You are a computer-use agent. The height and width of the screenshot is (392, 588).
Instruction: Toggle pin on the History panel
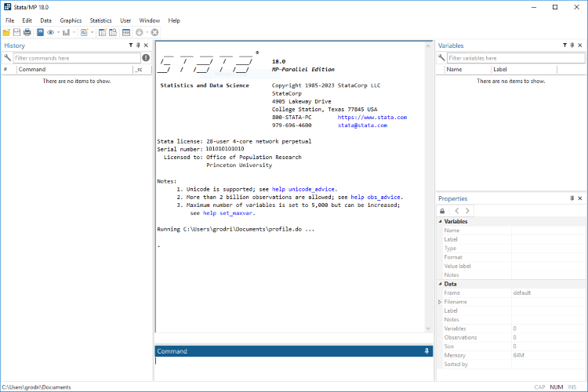pos(138,45)
